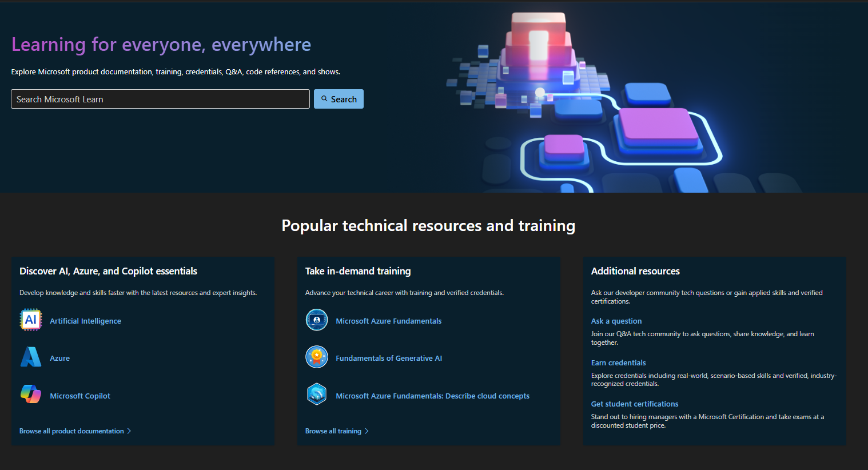The height and width of the screenshot is (470, 868).
Task: Open the Microsoft Azure Fundamentals training page
Action: tap(388, 321)
